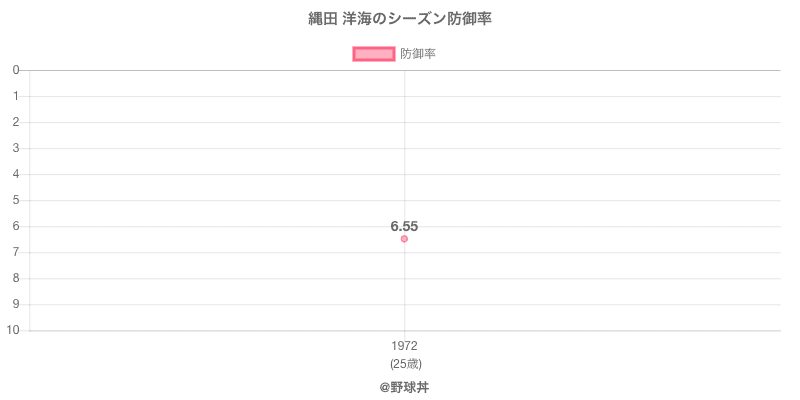Click the y-axis label 5
The width and height of the screenshot is (800, 400).
[17, 200]
